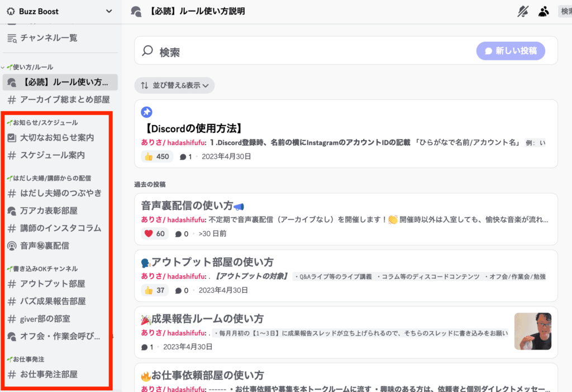Toggle the 37 thumbs-up reaction
Screen dimensions: 572x392
tap(155, 290)
